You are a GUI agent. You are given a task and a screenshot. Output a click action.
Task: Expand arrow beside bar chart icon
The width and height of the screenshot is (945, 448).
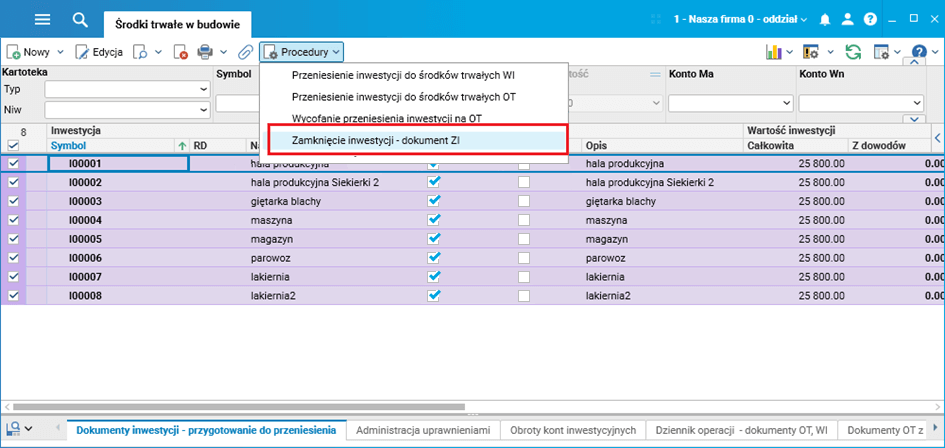click(x=790, y=52)
